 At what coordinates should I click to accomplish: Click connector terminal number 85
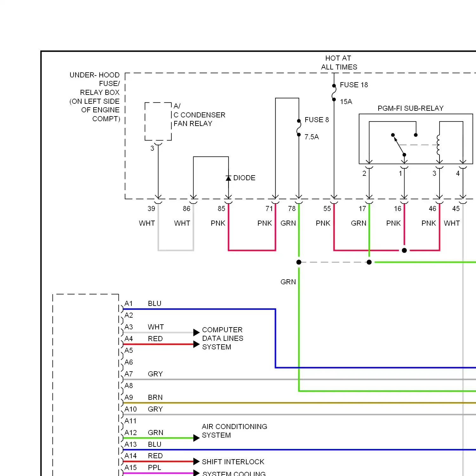221,208
